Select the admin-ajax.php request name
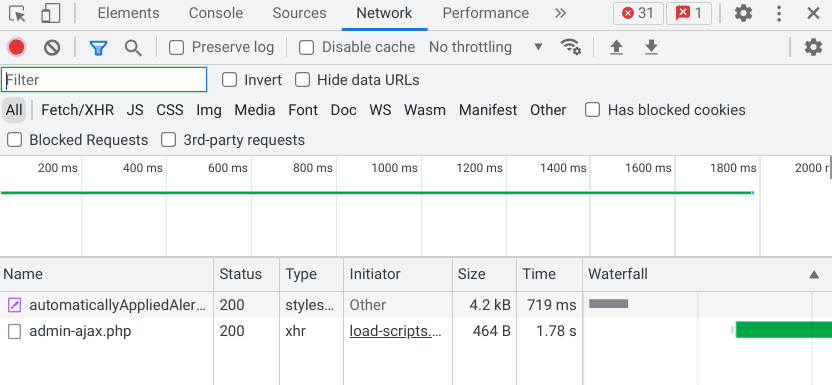Image resolution: width=832 pixels, height=385 pixels. click(80, 331)
